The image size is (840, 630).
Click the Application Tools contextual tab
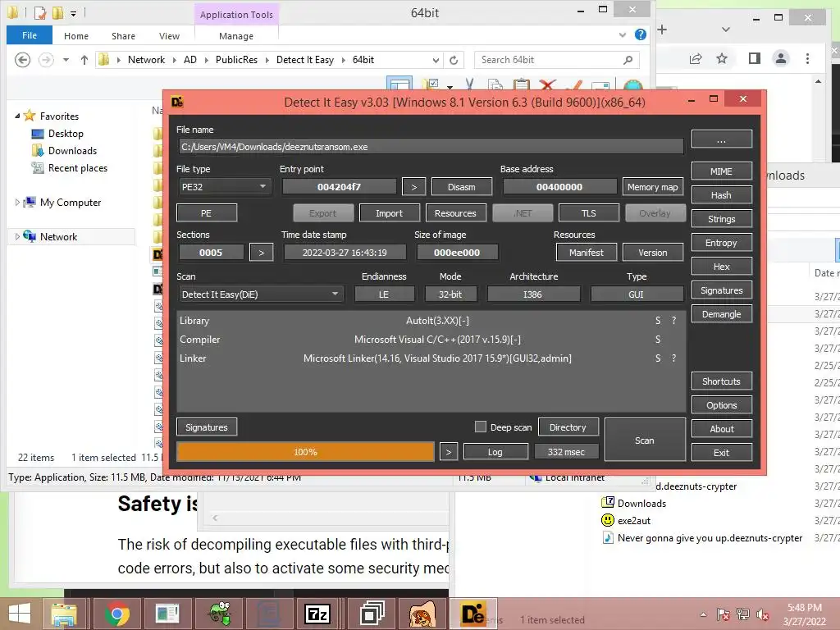coord(236,15)
